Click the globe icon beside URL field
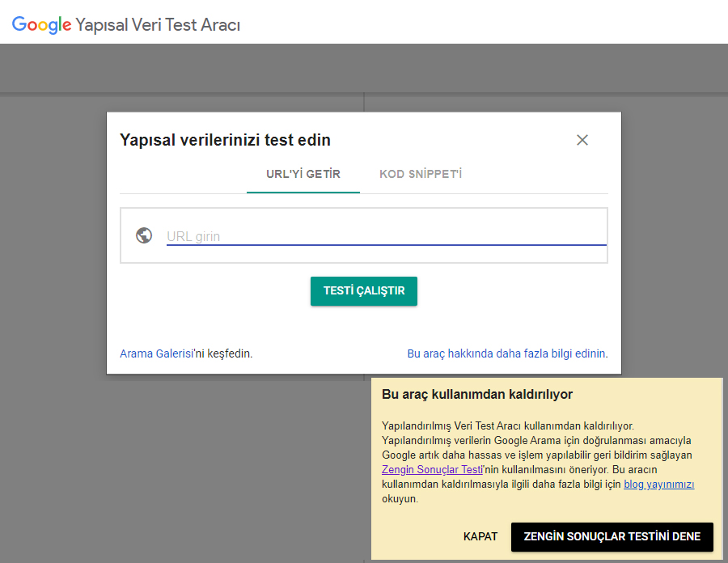Viewport: 728px width, 563px height. pos(144,235)
